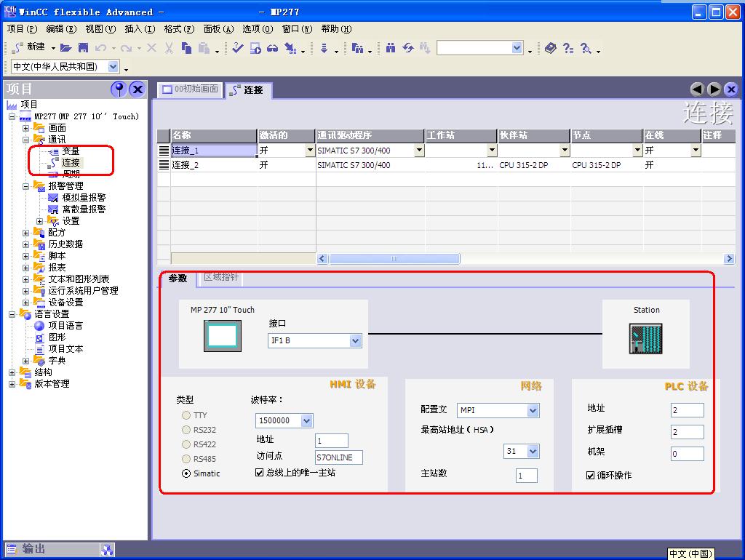This screenshot has width=745, height=560.
Task: Click the MP 277 touch panel image
Action: tap(222, 337)
